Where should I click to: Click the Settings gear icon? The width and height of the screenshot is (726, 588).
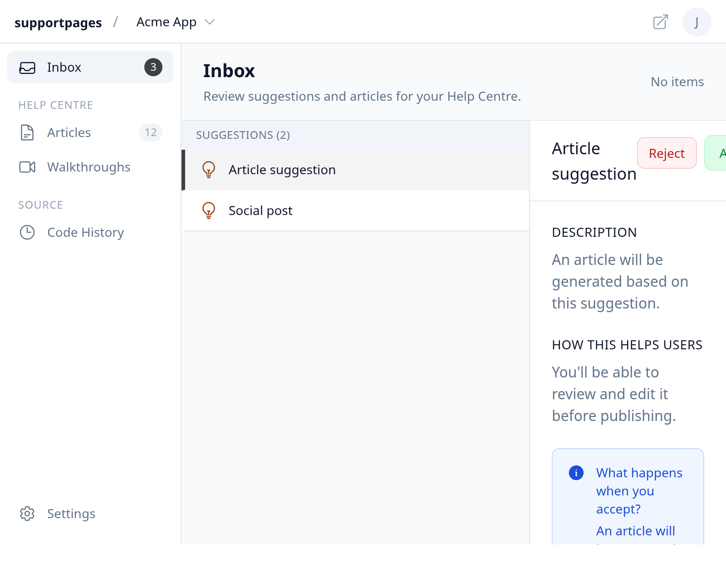(27, 514)
